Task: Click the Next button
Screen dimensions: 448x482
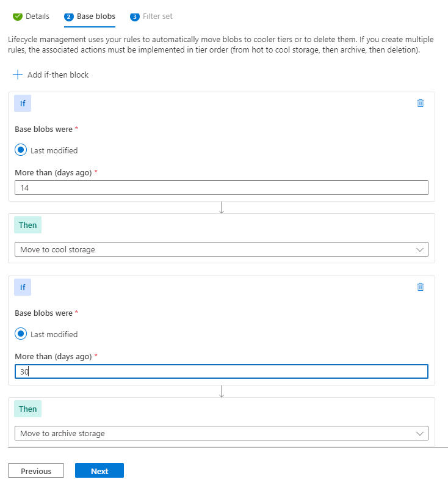Action: coord(99,470)
